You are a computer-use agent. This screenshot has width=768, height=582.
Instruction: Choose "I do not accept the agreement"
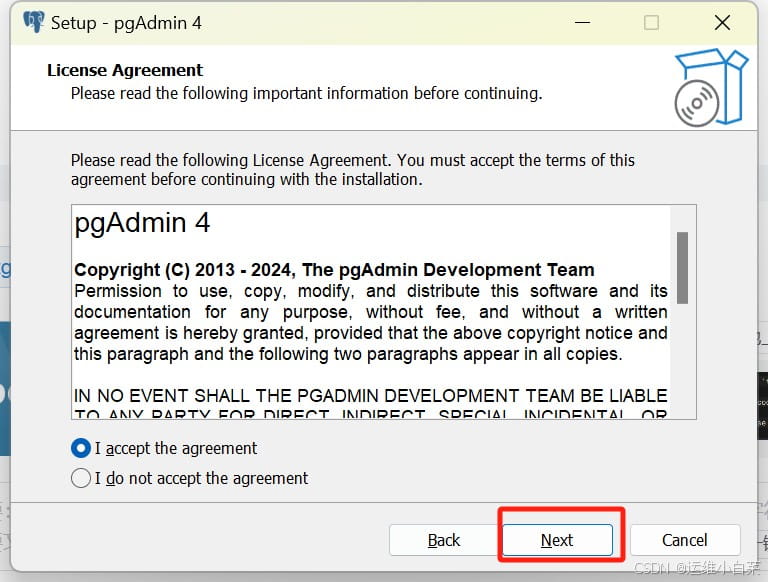pyautogui.click(x=82, y=478)
